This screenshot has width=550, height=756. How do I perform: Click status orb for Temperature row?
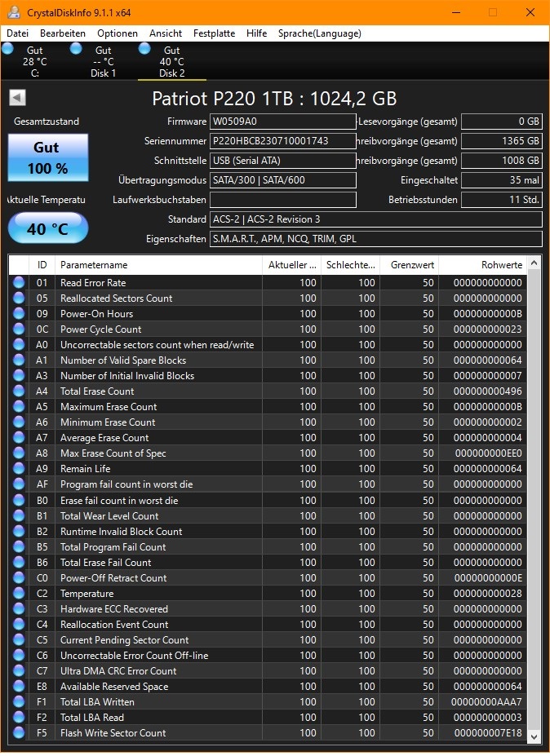(x=19, y=594)
